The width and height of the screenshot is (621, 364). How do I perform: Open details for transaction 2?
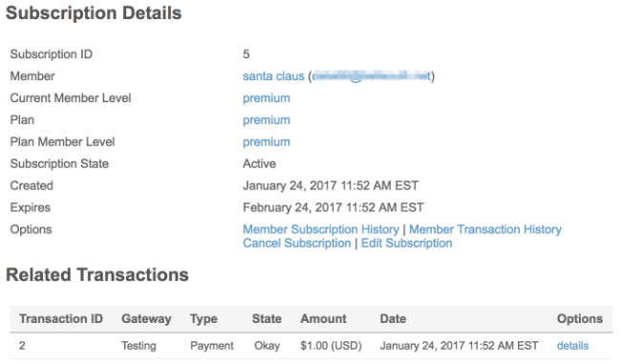pyautogui.click(x=572, y=346)
